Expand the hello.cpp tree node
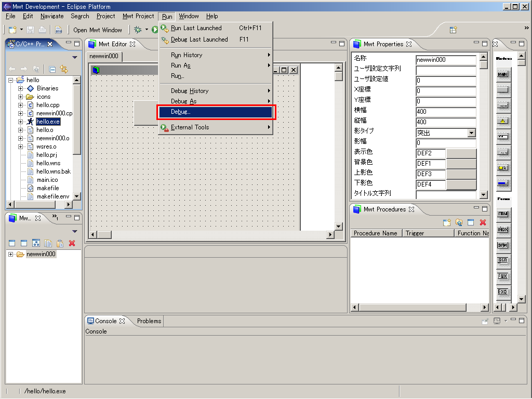Viewport: 532px width, 399px height. (20, 105)
